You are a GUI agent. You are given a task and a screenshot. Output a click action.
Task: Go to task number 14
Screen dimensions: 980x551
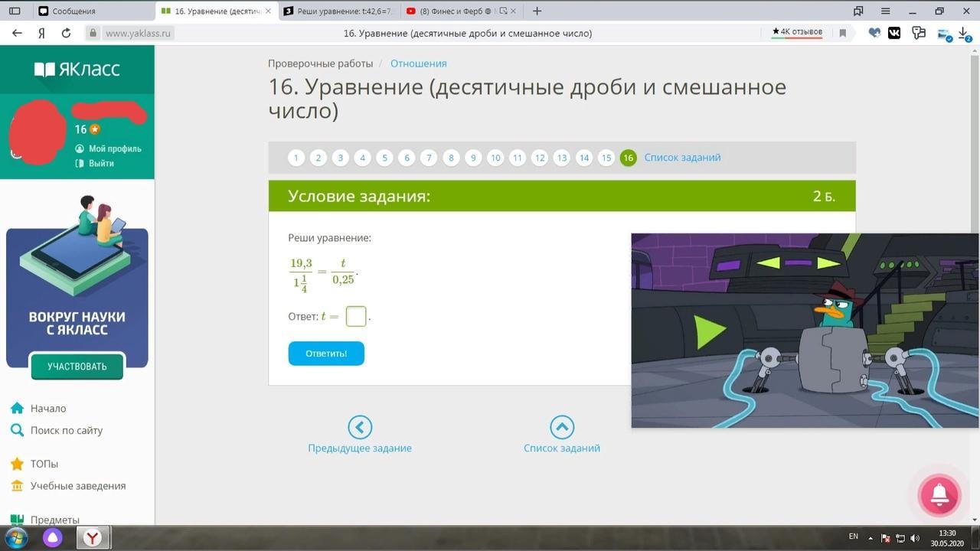click(584, 158)
